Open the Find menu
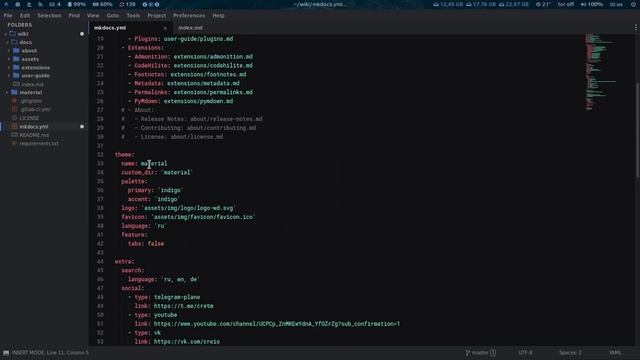The width and height of the screenshot is (640, 360). click(74, 16)
